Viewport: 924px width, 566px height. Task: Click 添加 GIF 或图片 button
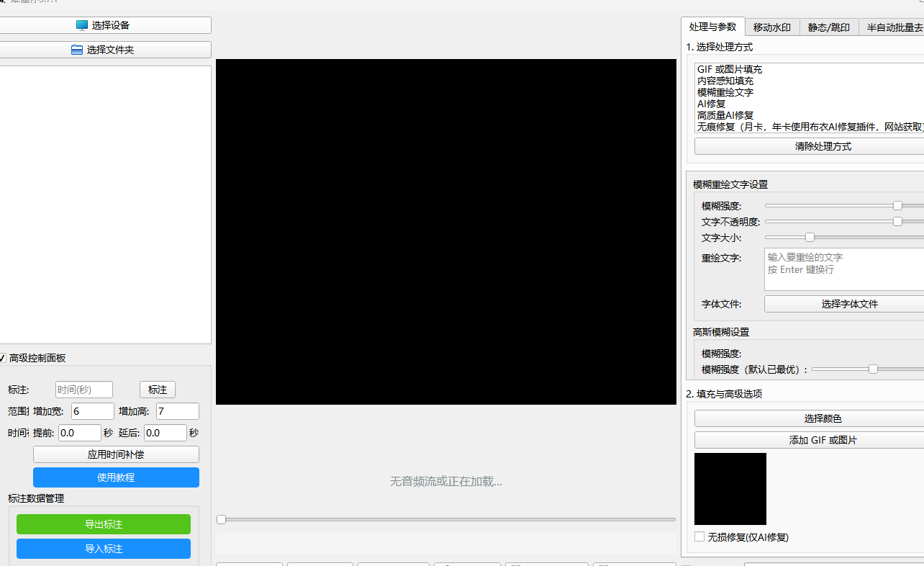(823, 440)
